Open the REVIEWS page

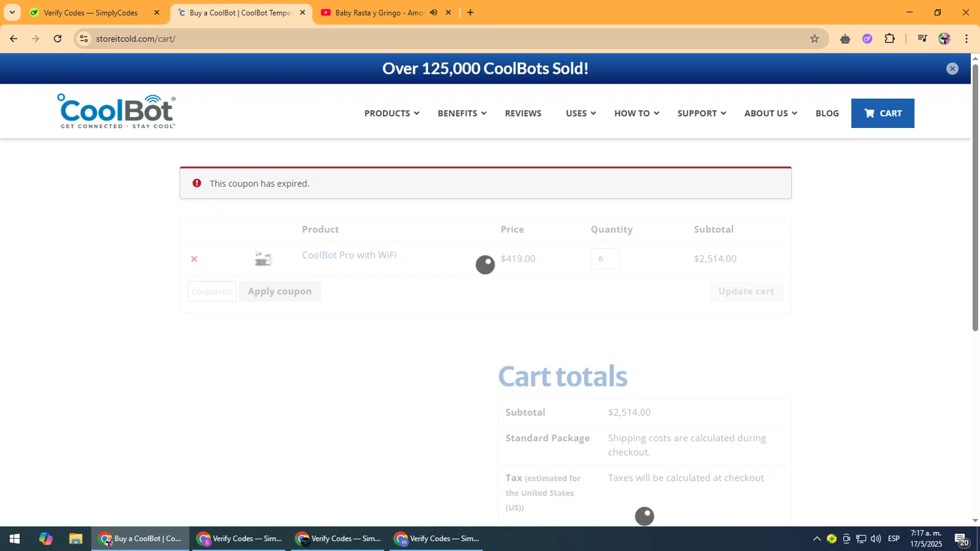(523, 113)
